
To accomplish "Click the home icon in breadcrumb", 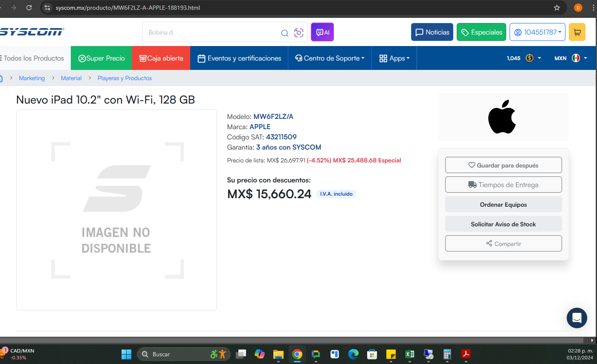I will 1,78.
